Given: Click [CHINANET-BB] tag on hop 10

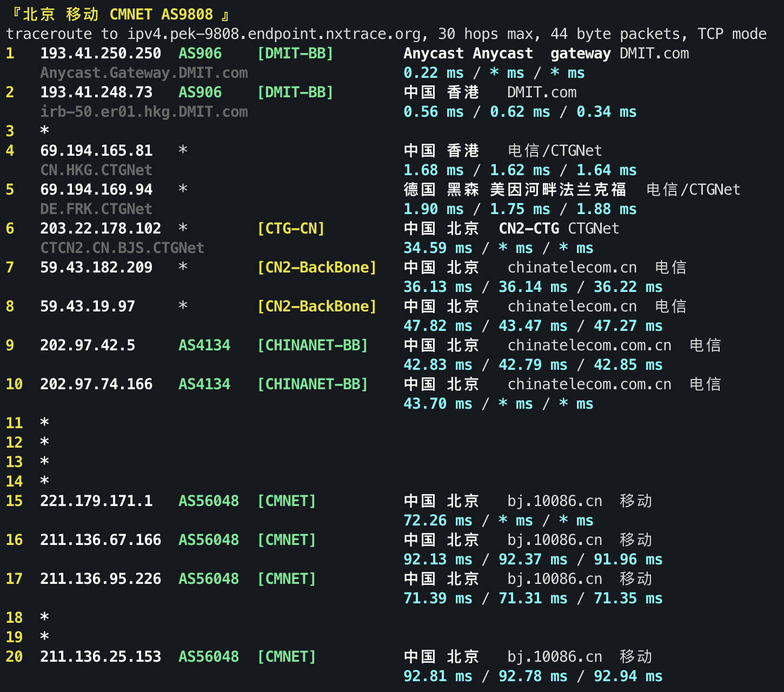Looking at the screenshot, I should coord(313,384).
